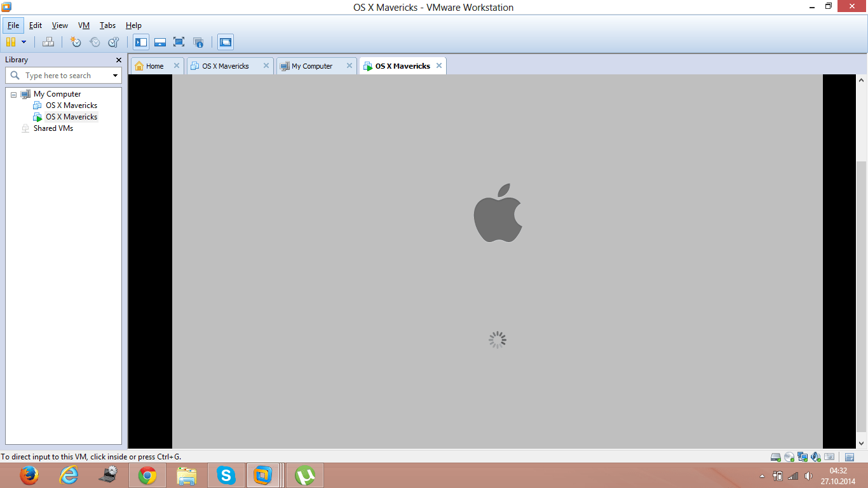Open the library search filter dropdown
The image size is (868, 488).
(115, 76)
